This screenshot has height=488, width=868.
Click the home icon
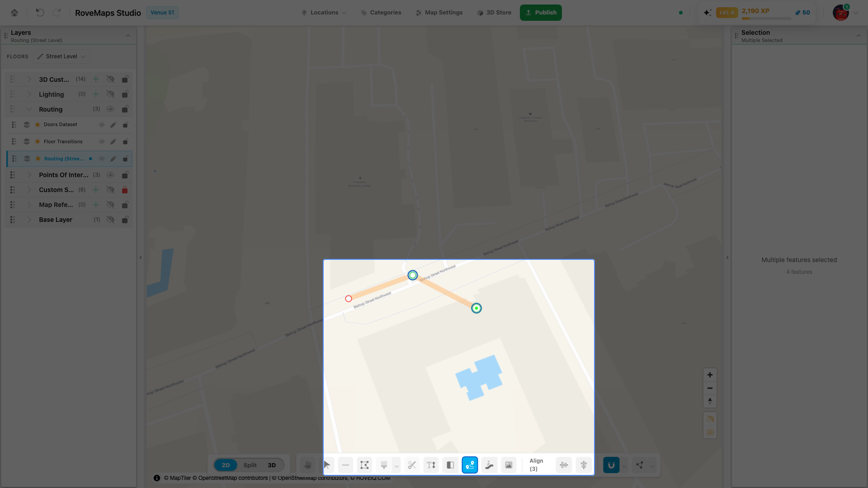click(14, 13)
